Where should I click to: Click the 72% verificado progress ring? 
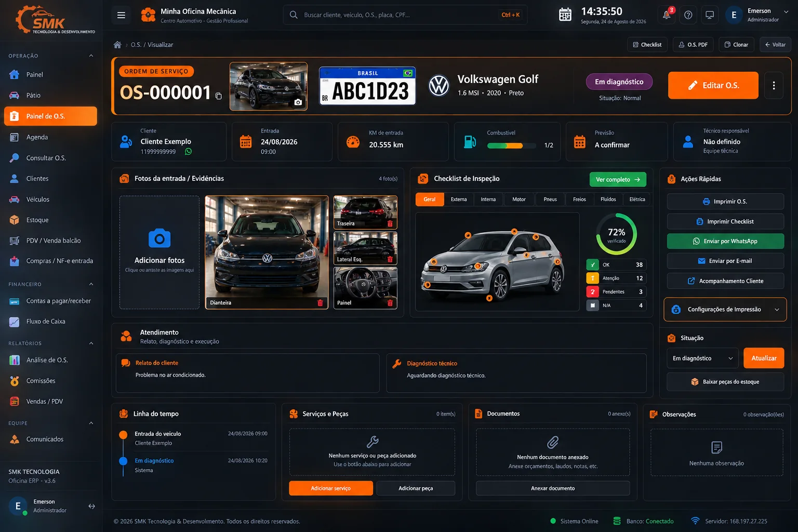[x=617, y=234]
